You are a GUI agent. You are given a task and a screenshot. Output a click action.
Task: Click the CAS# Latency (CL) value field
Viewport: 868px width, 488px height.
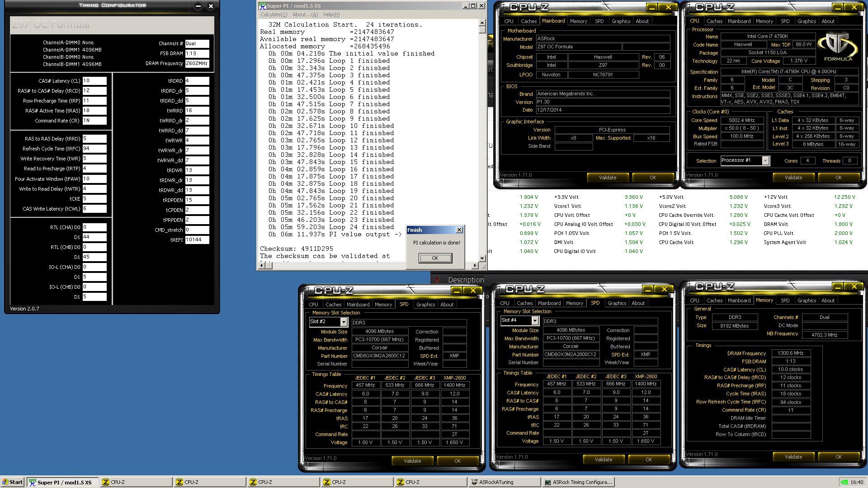point(94,81)
